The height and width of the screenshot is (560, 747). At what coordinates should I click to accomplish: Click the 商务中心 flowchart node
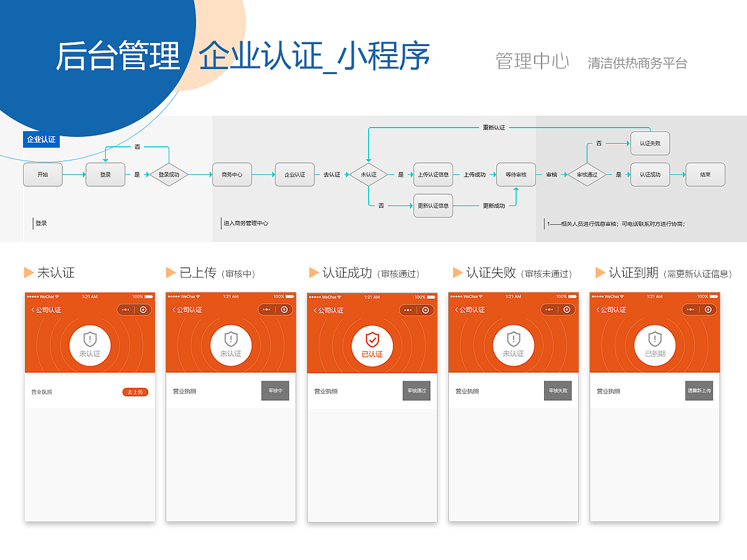pyautogui.click(x=232, y=175)
